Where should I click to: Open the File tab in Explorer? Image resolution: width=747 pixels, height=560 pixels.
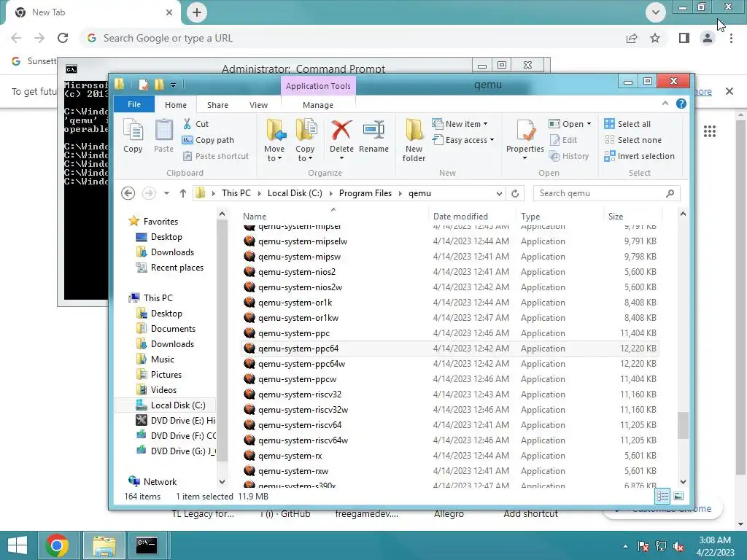tap(134, 104)
